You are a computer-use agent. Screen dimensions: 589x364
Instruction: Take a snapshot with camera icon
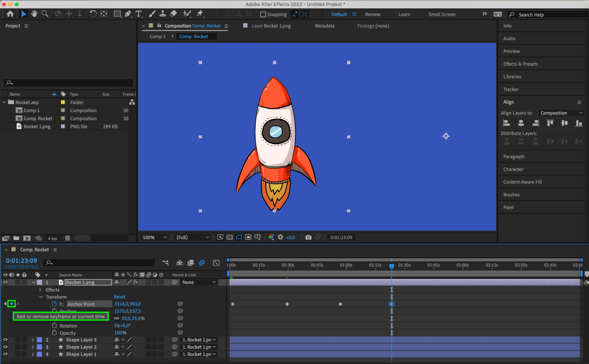tap(308, 237)
